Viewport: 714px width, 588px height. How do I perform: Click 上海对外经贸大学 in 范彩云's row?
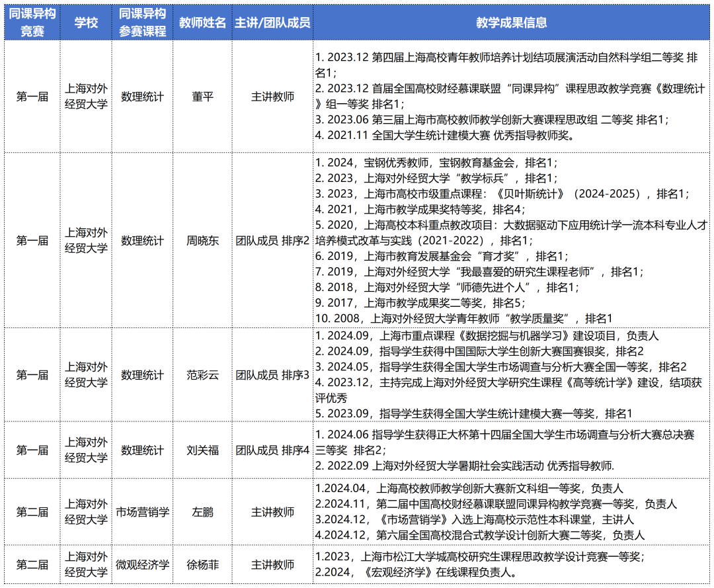86,374
